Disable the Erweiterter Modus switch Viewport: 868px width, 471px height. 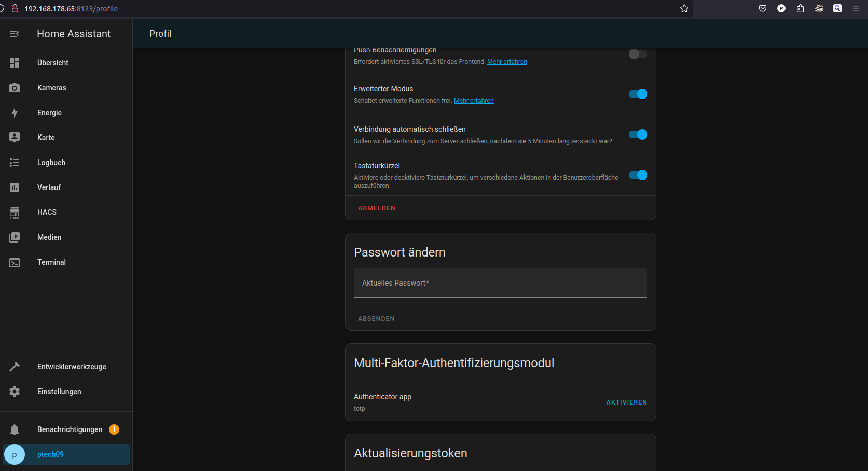(638, 94)
